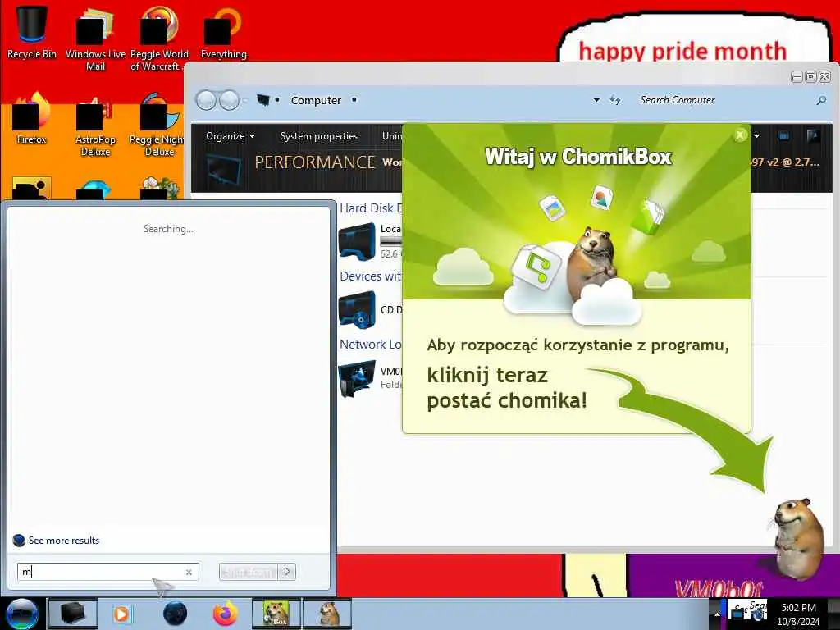840x630 pixels.
Task: Expand the shut down options arrow
Action: coord(286,572)
